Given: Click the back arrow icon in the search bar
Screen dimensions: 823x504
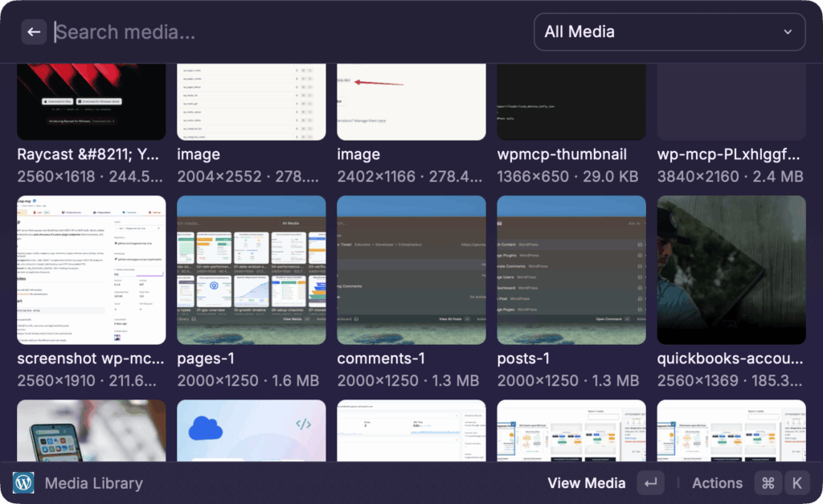Looking at the screenshot, I should 33,31.
